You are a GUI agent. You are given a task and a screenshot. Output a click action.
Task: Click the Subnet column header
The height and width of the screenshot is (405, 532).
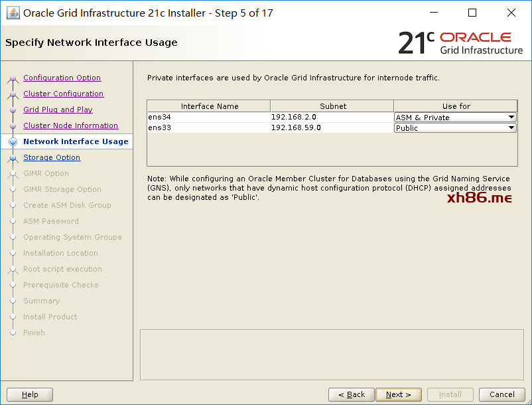[x=332, y=106]
